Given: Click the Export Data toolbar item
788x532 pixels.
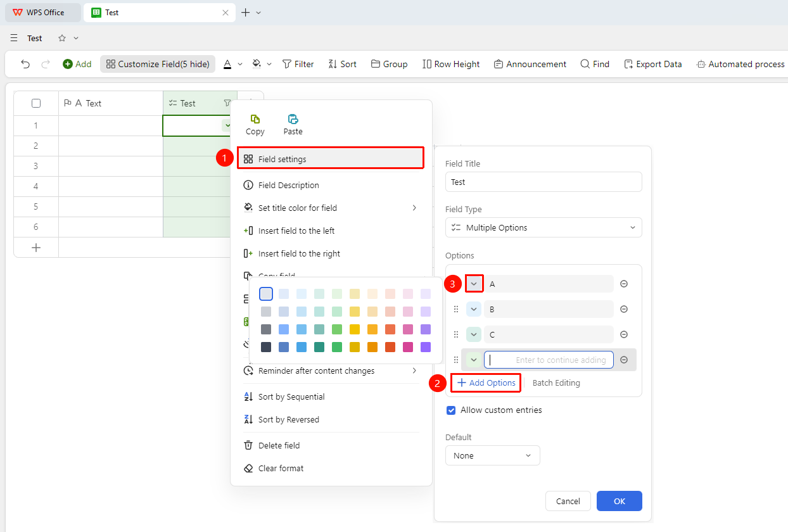Looking at the screenshot, I should click(653, 64).
